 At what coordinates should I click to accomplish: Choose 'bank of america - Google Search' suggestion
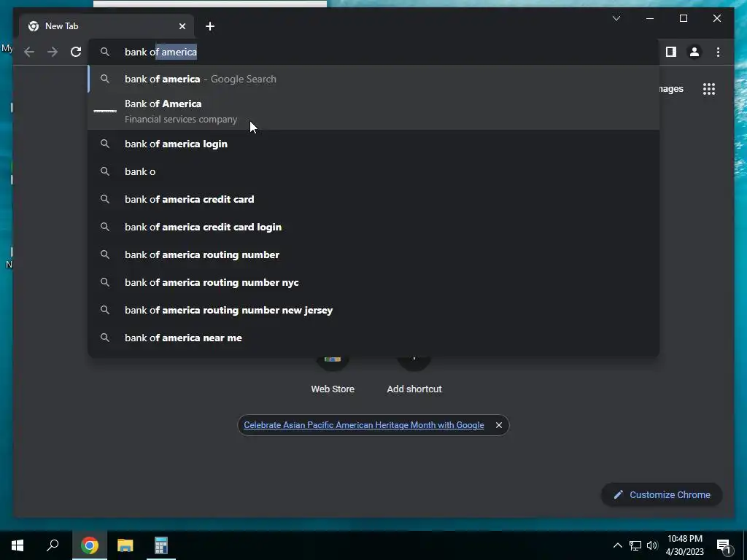tap(373, 79)
